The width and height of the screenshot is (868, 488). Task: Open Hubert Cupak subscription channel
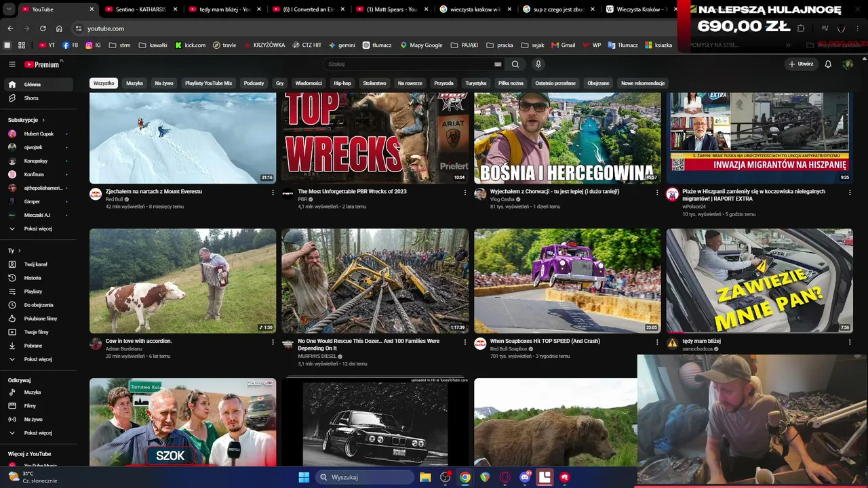tap(38, 134)
